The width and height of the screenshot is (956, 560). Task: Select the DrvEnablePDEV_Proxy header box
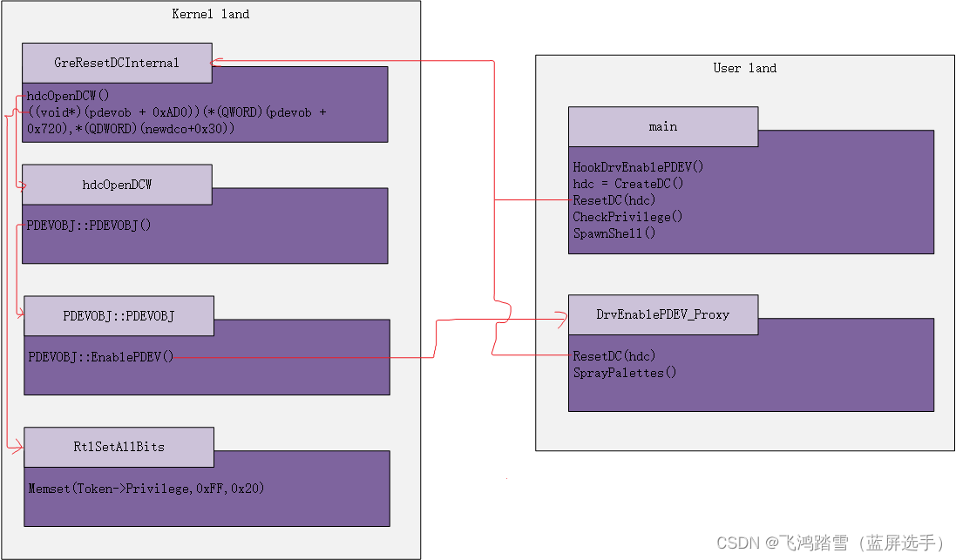pos(663,314)
